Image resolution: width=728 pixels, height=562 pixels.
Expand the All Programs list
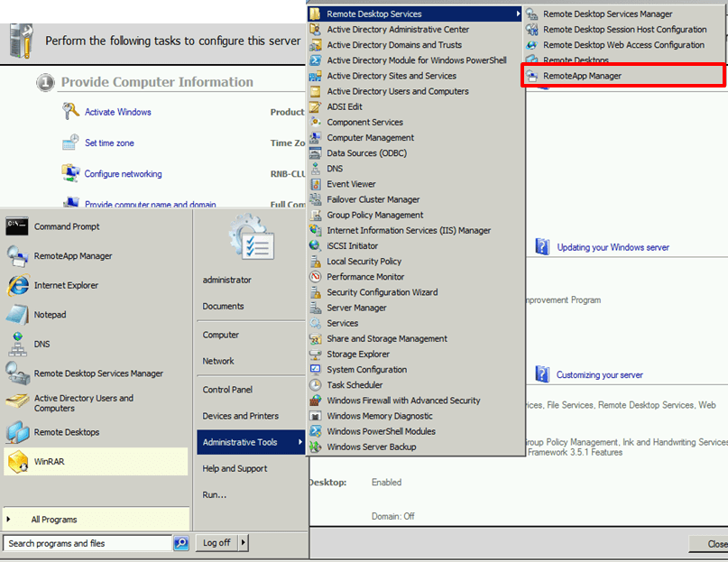click(54, 520)
